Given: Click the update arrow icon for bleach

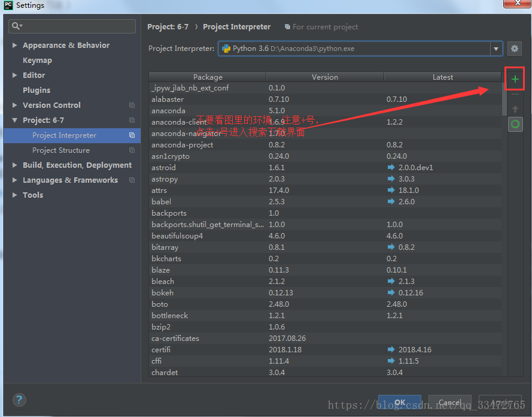Looking at the screenshot, I should 391,281.
